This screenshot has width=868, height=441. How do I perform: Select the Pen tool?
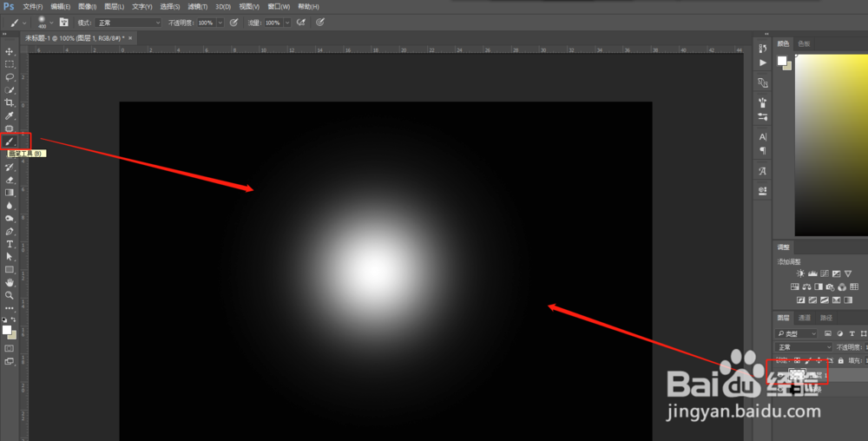(x=10, y=231)
